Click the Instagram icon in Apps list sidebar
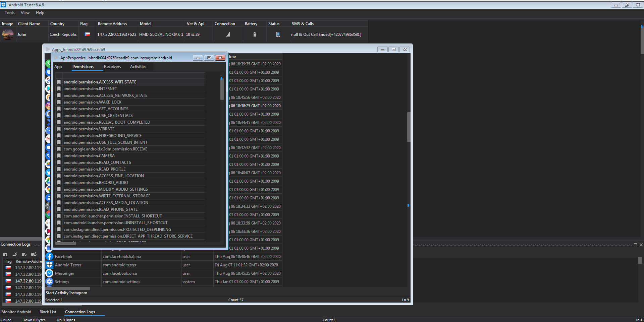Viewport: 644px width, 322px height. point(48,106)
